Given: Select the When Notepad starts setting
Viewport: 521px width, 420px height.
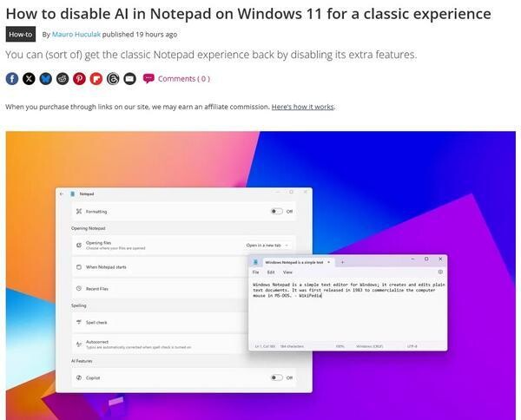Looking at the screenshot, I should [x=160, y=267].
